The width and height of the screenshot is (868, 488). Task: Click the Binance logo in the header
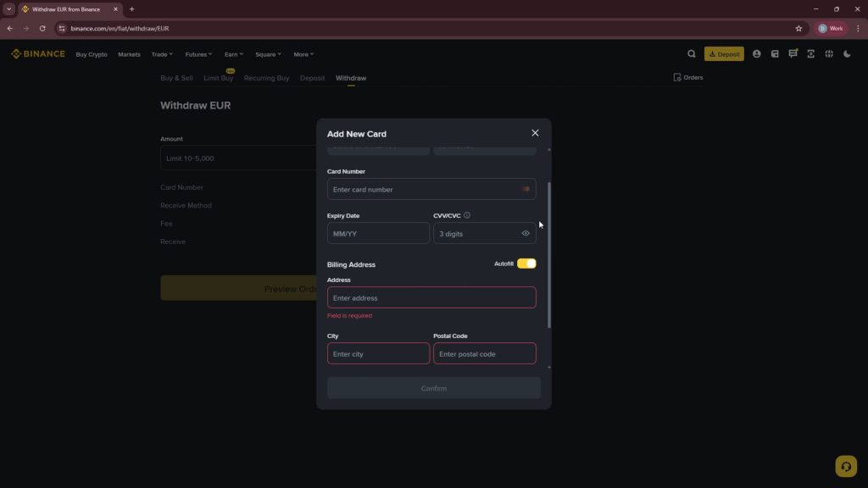point(37,53)
